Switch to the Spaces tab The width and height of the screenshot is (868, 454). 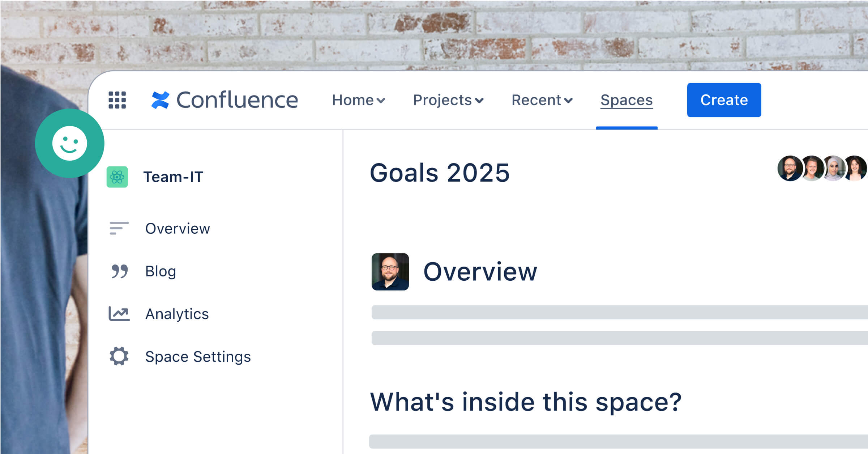pyautogui.click(x=627, y=100)
